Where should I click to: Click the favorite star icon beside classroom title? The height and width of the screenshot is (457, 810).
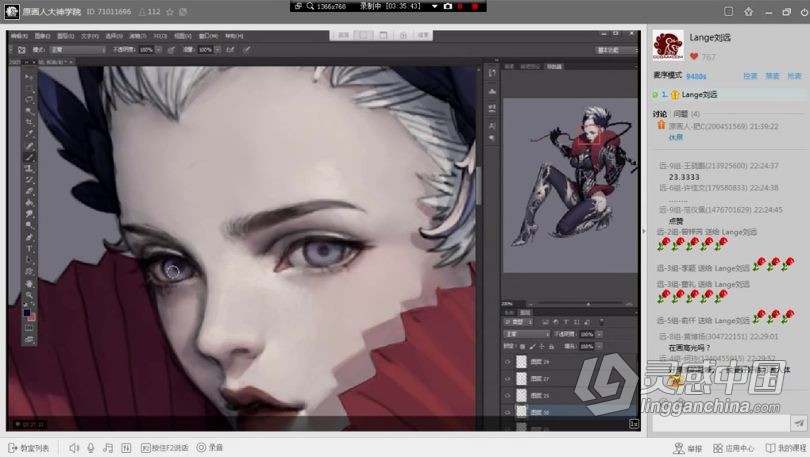[169, 11]
